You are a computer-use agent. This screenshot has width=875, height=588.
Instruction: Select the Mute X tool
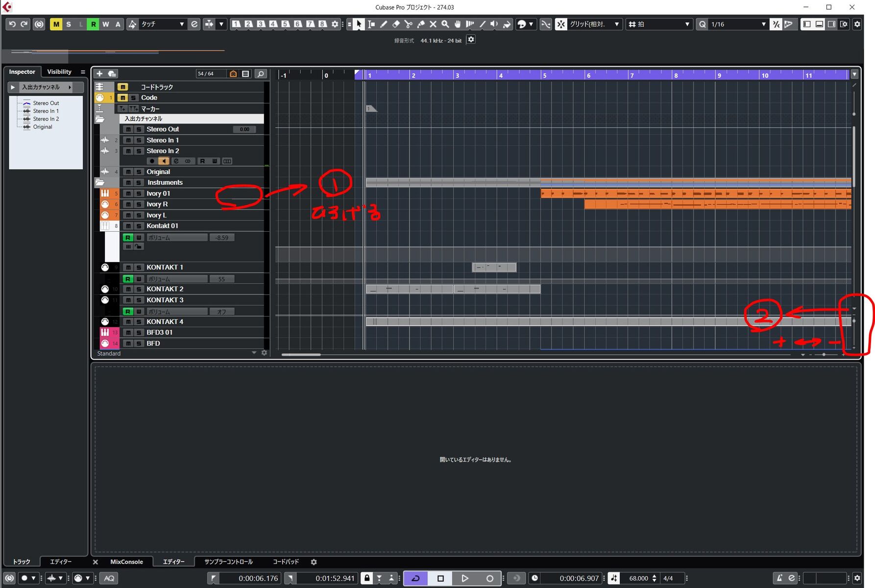[433, 24]
